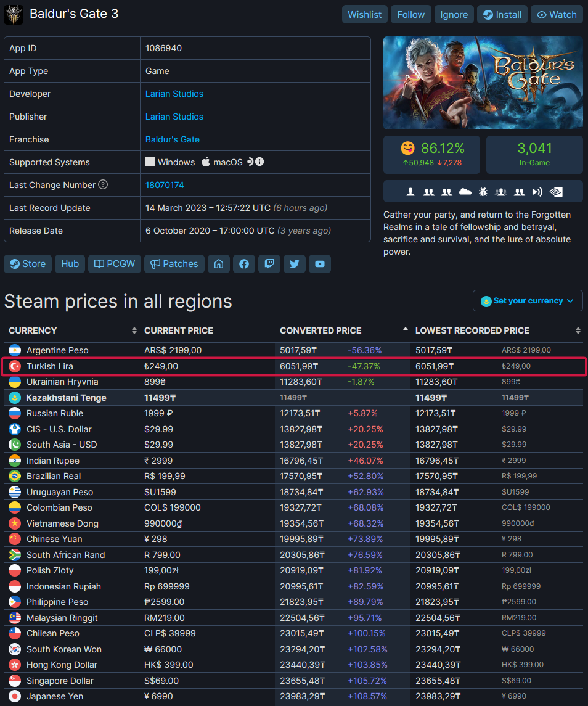Click the Steam Cloud icon
The width and height of the screenshot is (588, 706).
coord(465,192)
